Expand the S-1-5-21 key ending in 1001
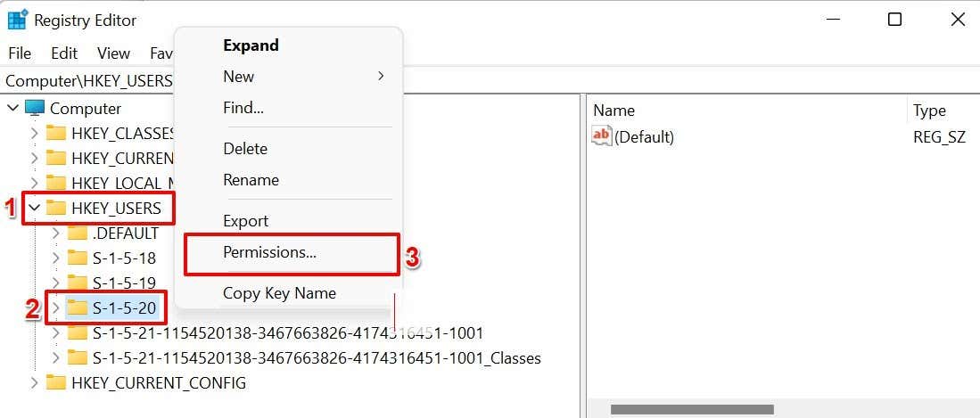 pos(55,332)
